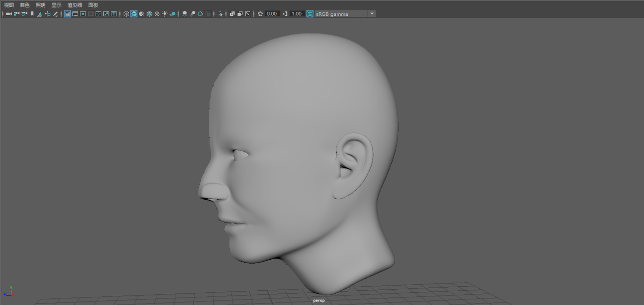644x305 pixels.
Task: Click the 2D Pan/Zoom icon
Action: coord(47,14)
